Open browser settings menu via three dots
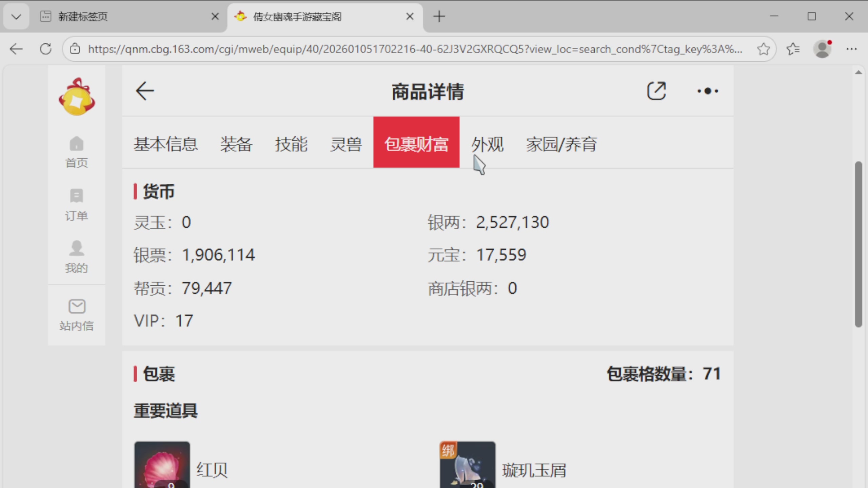The width and height of the screenshot is (868, 488). tap(852, 49)
